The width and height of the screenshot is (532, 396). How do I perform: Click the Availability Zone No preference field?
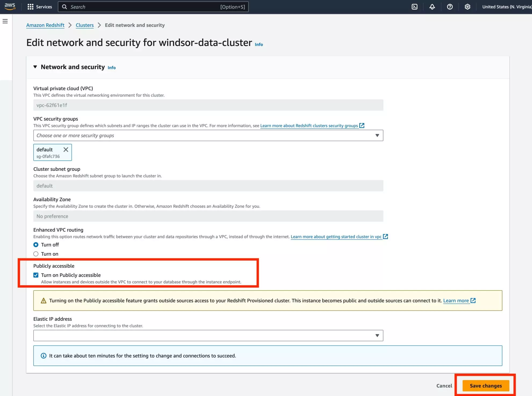(x=208, y=216)
